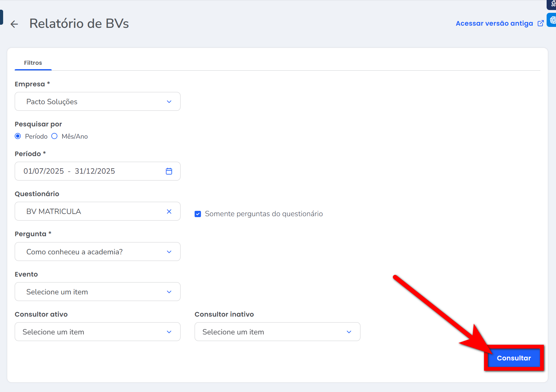Image resolution: width=556 pixels, height=392 pixels.
Task: Select the Período radio button
Action: (x=18, y=136)
